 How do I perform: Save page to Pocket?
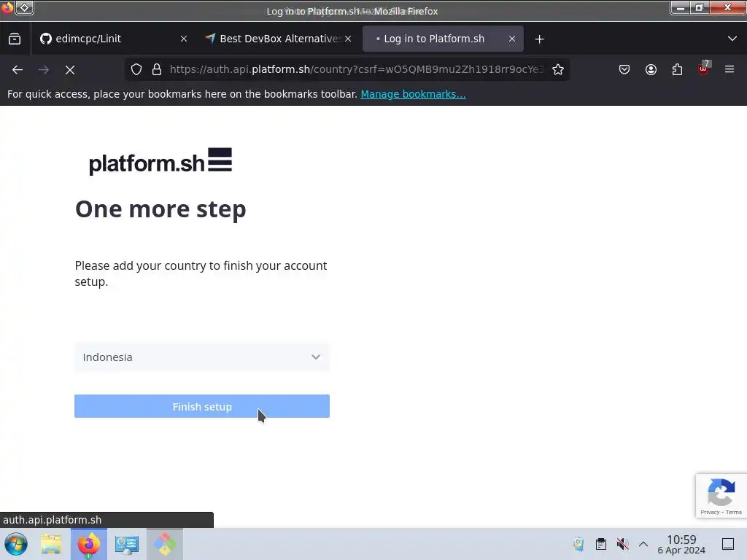tap(624, 69)
